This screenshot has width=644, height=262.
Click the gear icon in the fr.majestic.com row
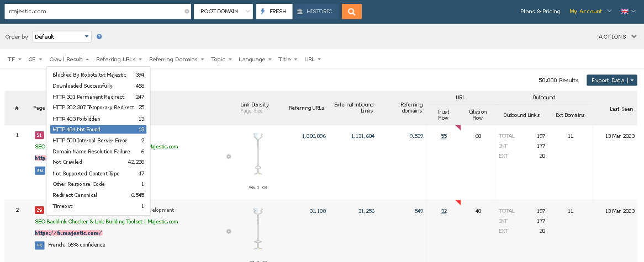229,232
